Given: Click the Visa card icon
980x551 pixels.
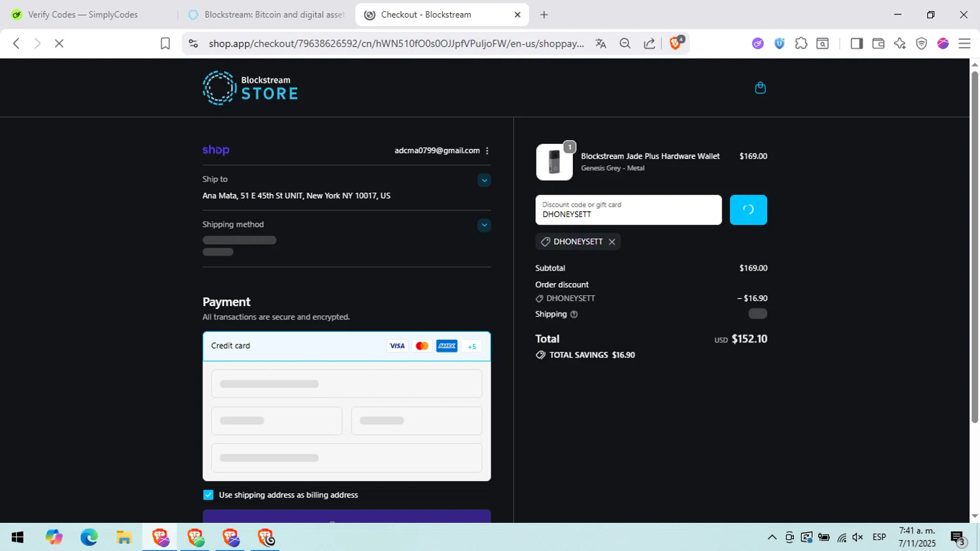Looking at the screenshot, I should (x=397, y=346).
